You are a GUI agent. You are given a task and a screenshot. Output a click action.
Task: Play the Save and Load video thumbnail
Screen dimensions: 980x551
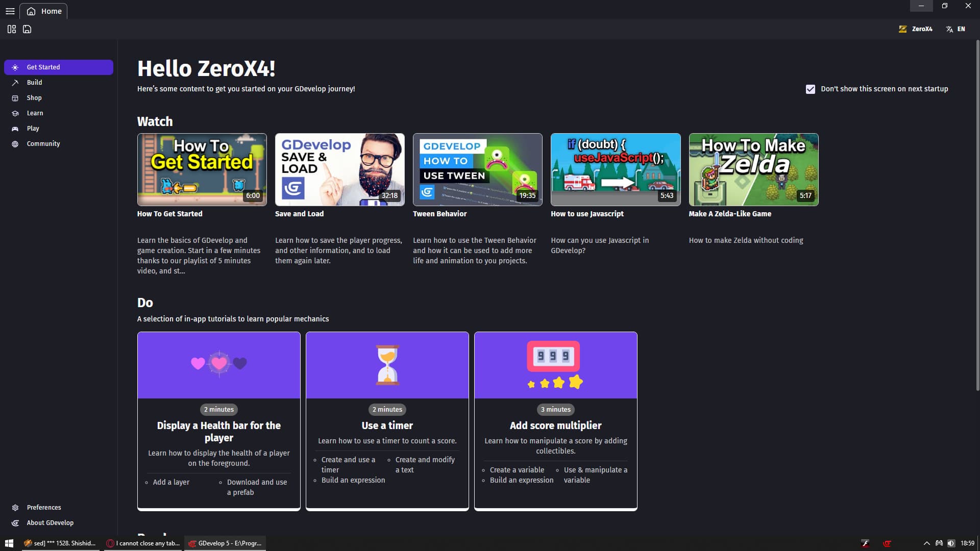[340, 170]
